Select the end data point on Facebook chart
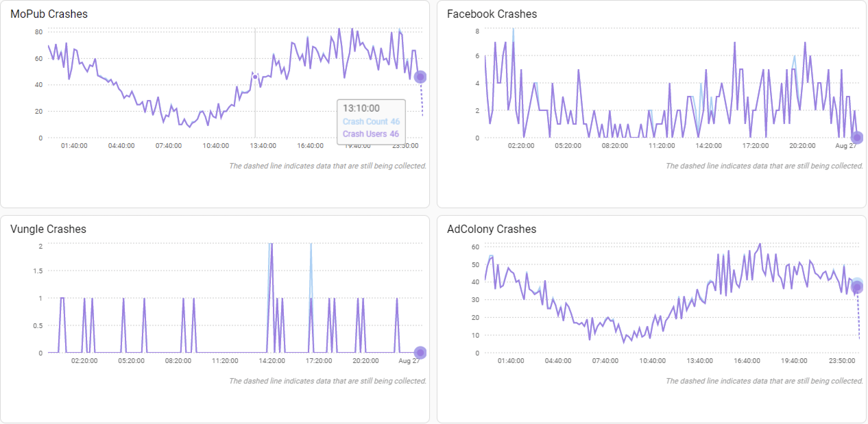This screenshot has width=868, height=424. click(857, 138)
